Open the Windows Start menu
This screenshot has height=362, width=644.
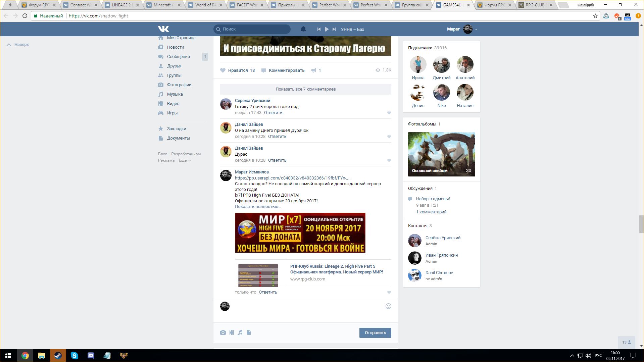(x=8, y=356)
